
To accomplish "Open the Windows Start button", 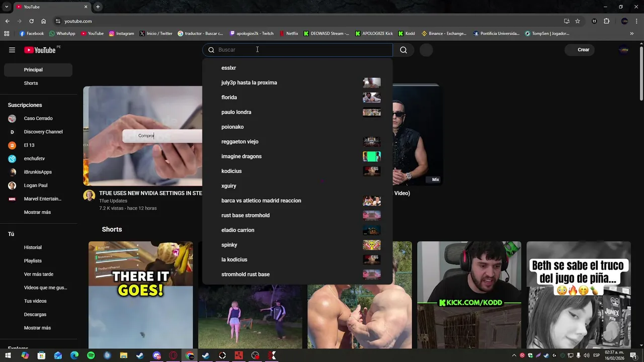I will coord(8,355).
